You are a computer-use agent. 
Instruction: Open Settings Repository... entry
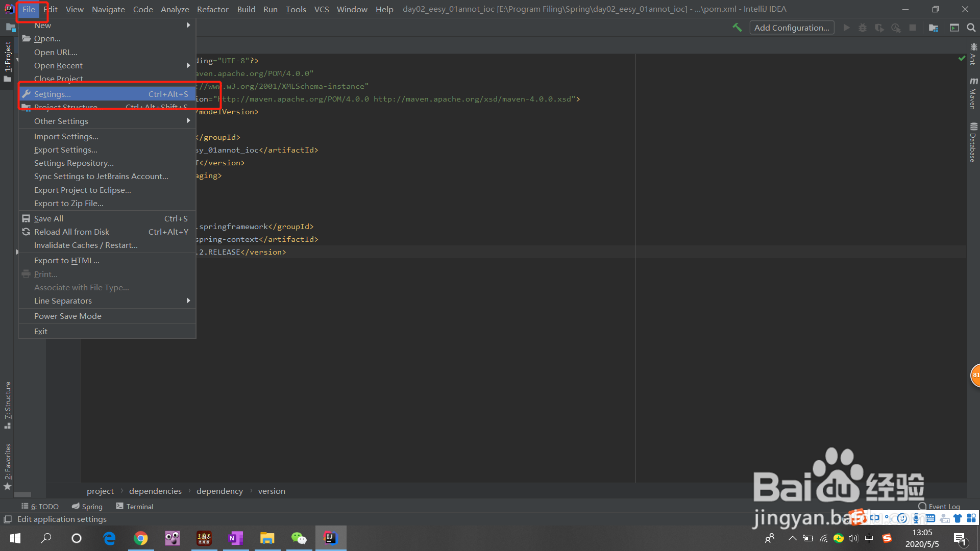[x=107, y=163]
